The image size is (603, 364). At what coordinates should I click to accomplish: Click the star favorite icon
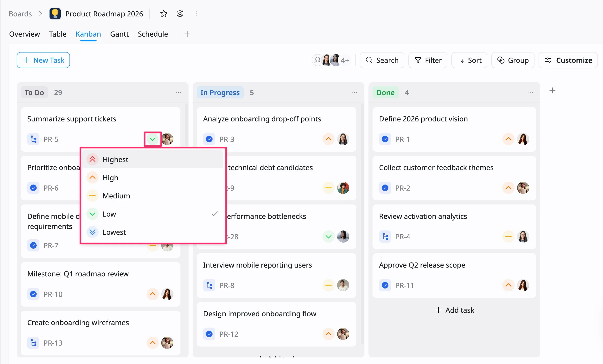164,14
